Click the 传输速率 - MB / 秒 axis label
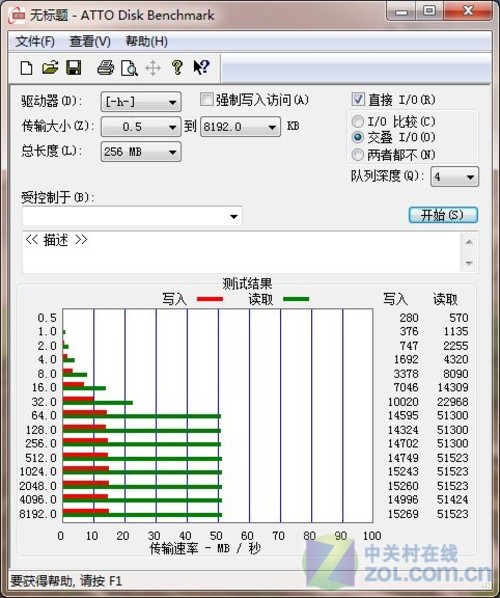 point(205,548)
